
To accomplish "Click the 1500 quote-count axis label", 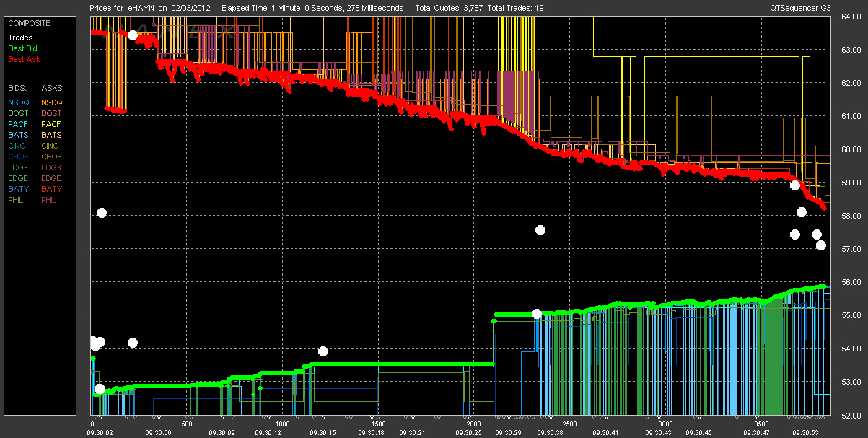I will tap(377, 424).
